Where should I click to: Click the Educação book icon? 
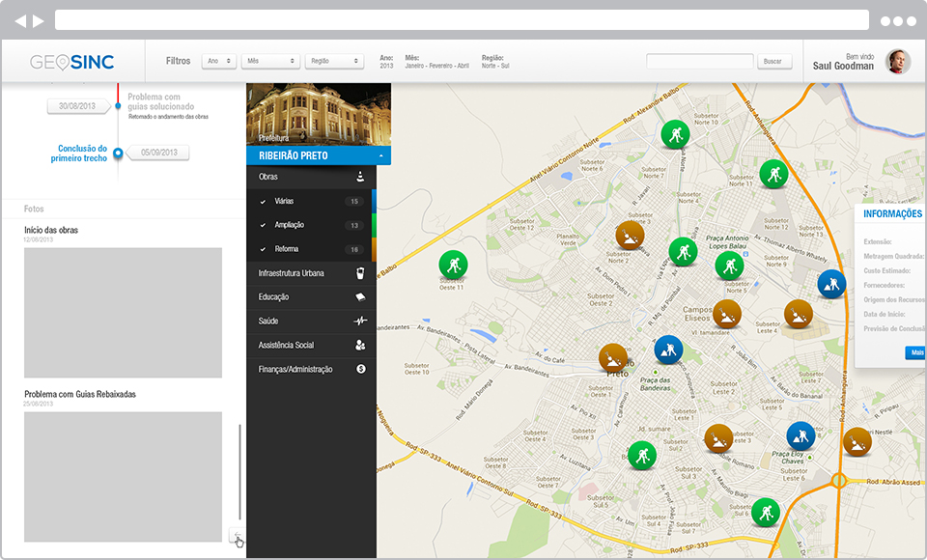pyautogui.click(x=360, y=296)
